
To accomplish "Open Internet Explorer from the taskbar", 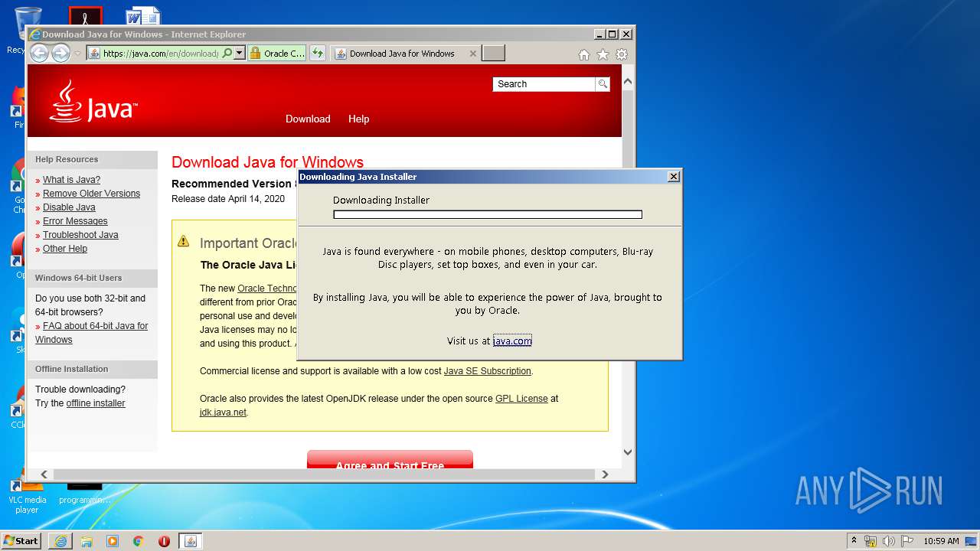I will [x=60, y=541].
